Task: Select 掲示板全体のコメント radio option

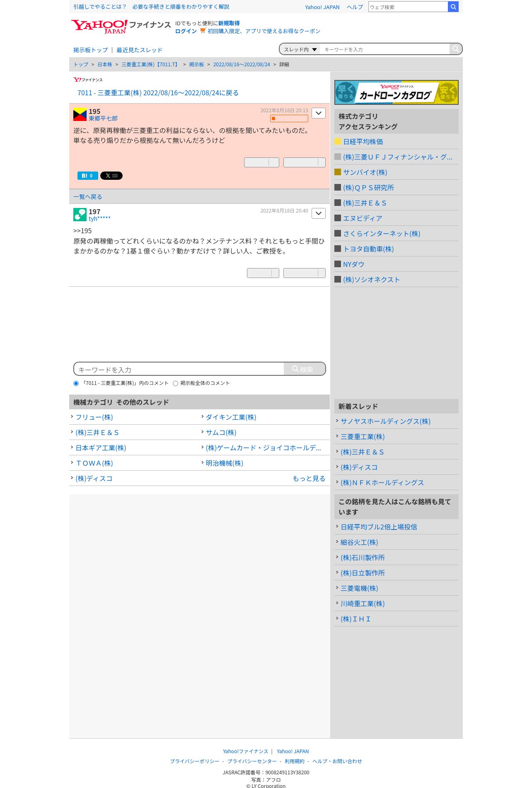Action: click(x=175, y=383)
